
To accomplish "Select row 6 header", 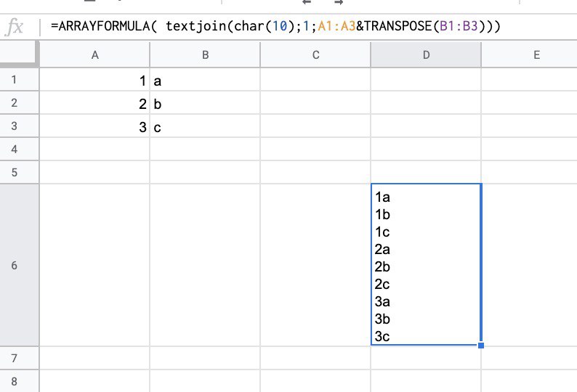I will tap(19, 265).
